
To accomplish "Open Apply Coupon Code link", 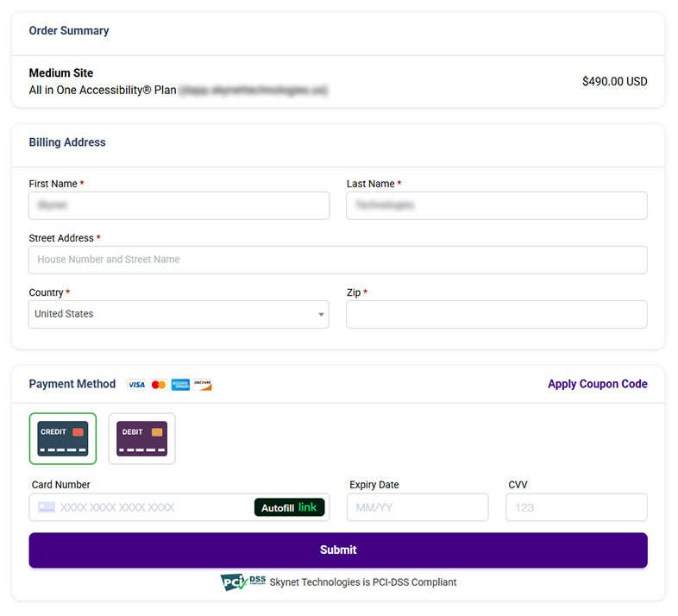I will (x=597, y=384).
